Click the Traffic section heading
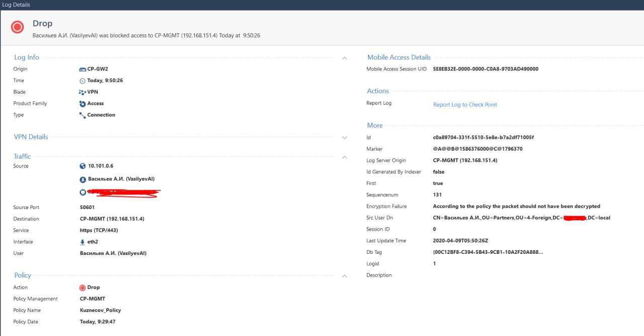This screenshot has width=644, height=336. [x=23, y=156]
